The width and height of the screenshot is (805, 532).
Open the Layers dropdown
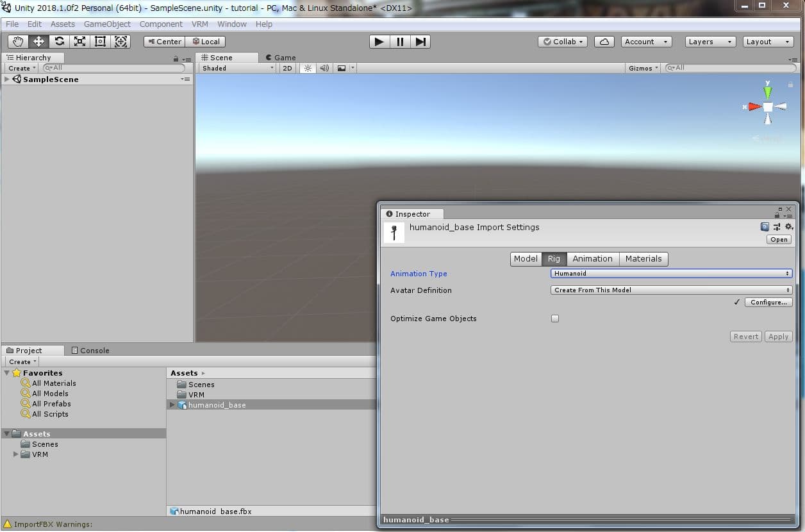click(x=710, y=42)
